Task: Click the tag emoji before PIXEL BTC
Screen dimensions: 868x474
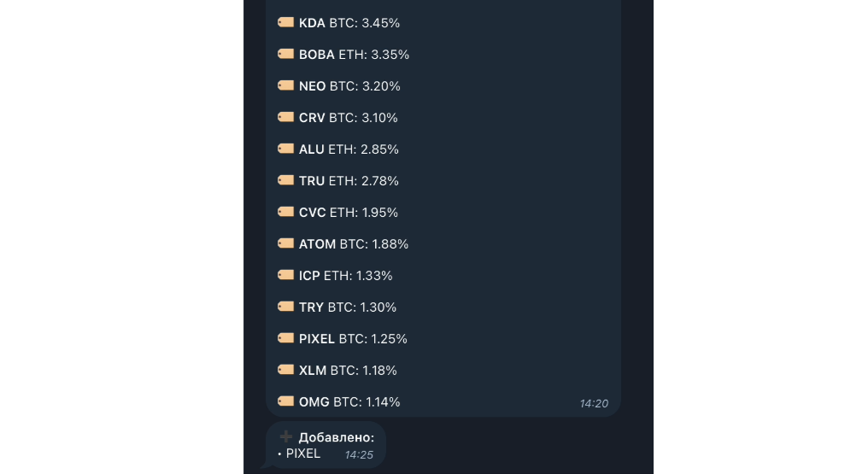Action: click(x=285, y=338)
